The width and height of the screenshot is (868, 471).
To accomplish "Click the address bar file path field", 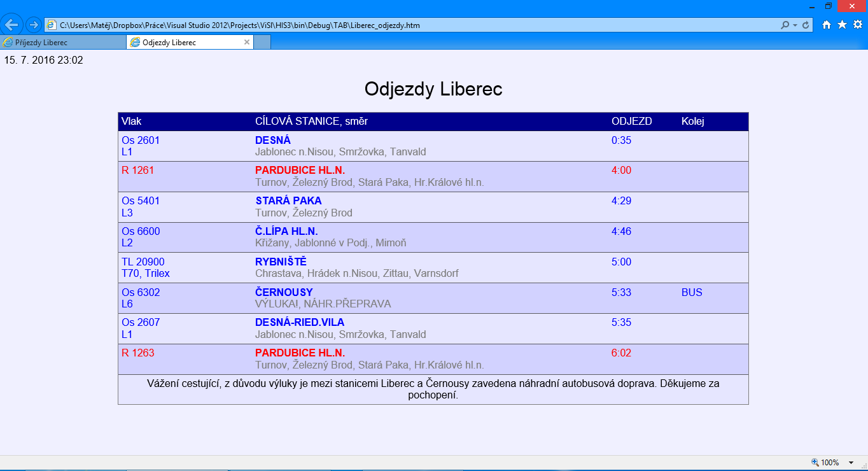I will (382, 25).
